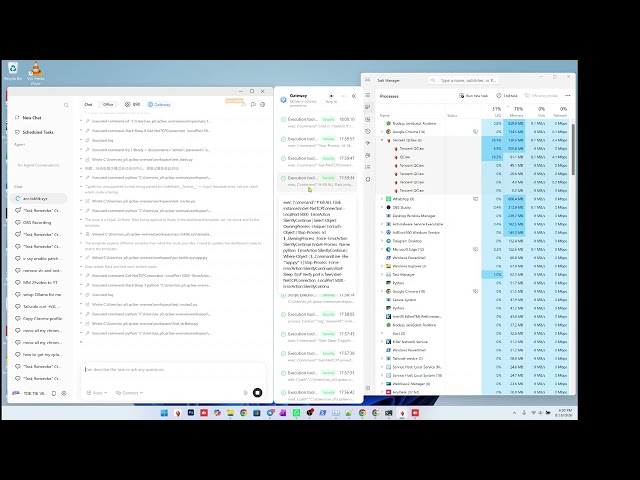Click the attachment icon in chat input box
Image resolution: width=640 pixels, height=480 pixels.
(246, 393)
